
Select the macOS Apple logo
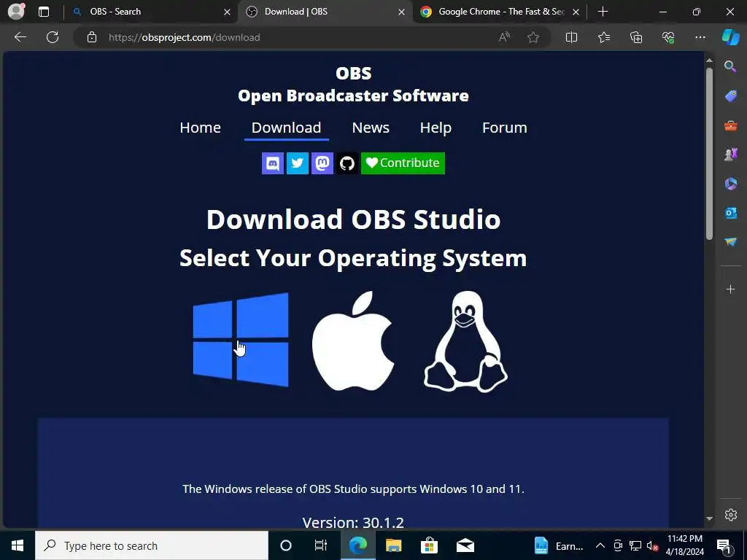(x=353, y=341)
